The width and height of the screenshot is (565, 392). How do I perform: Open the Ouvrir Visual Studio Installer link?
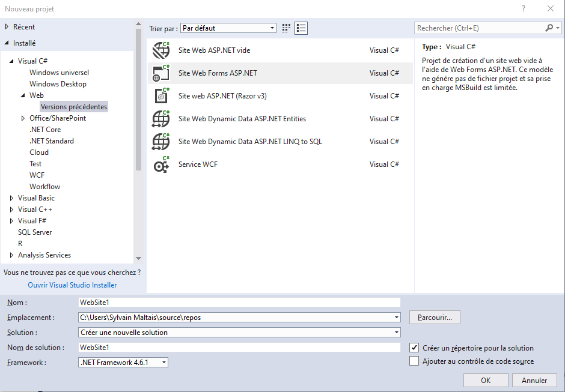tap(72, 285)
